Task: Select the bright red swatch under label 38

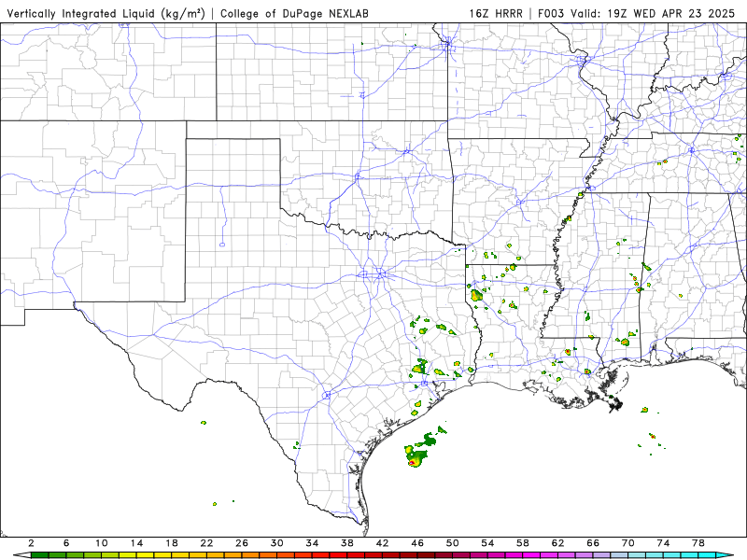Action: tap(356, 555)
